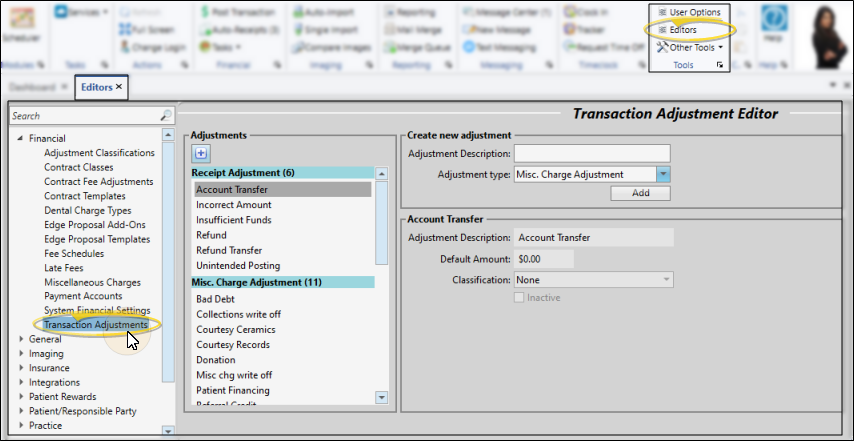The height and width of the screenshot is (441, 854).
Task: Select Transaction Adjustments in the tree
Action: (x=96, y=325)
